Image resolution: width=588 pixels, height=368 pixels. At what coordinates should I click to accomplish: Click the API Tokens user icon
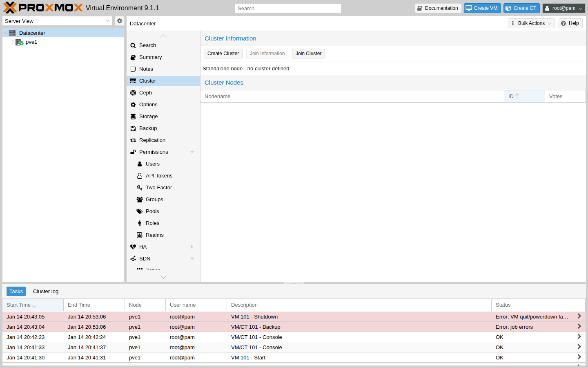[140, 176]
